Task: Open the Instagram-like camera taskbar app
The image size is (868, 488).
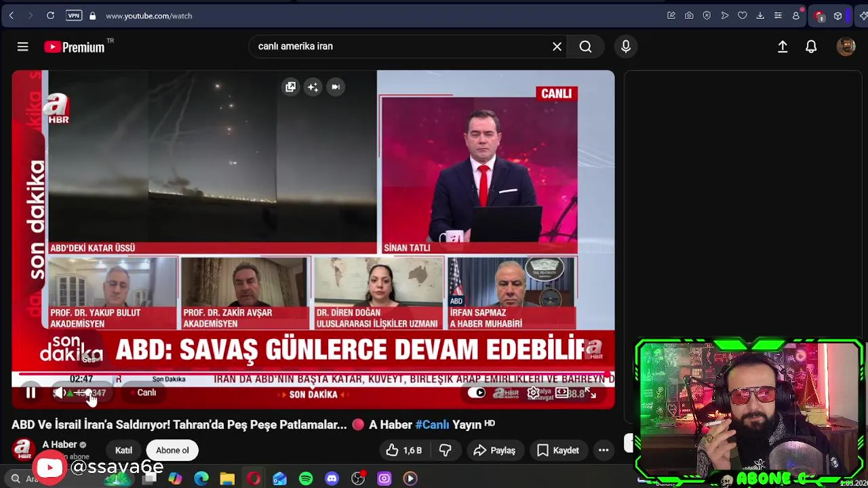Action: pos(384,479)
